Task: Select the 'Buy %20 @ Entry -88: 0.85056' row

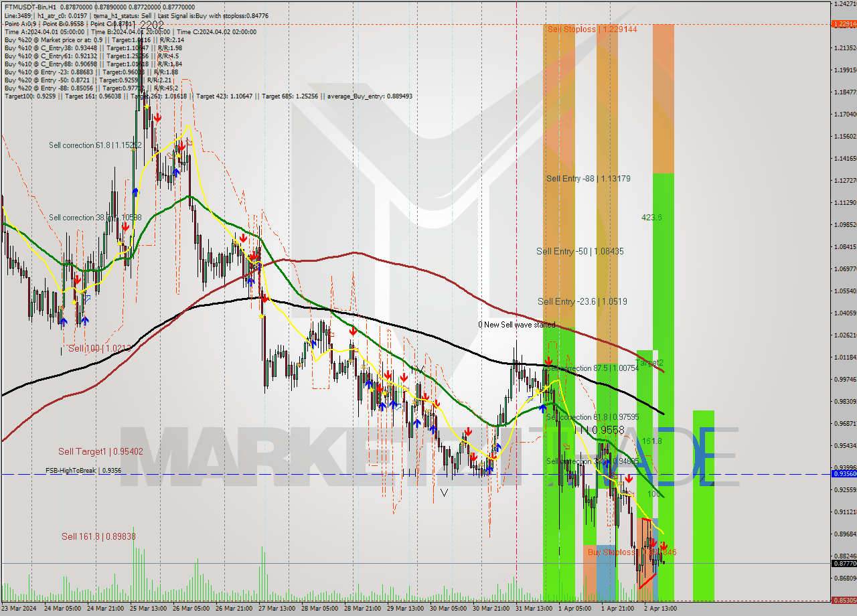Action: pyautogui.click(x=90, y=88)
